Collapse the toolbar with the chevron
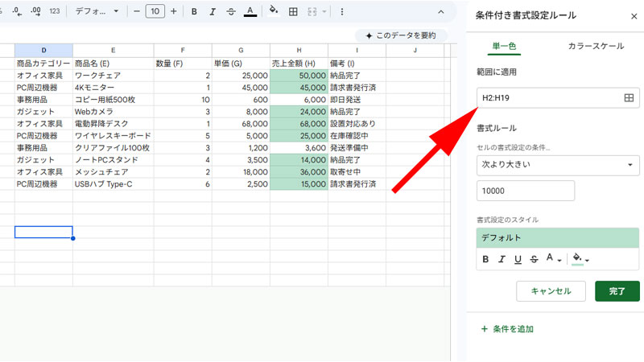 [x=440, y=12]
